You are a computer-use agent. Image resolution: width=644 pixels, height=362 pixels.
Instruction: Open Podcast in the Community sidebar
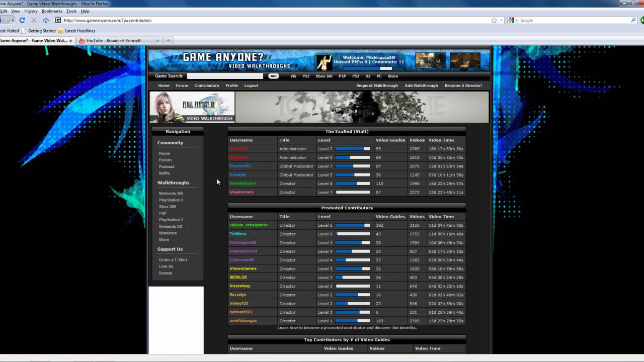click(x=167, y=166)
